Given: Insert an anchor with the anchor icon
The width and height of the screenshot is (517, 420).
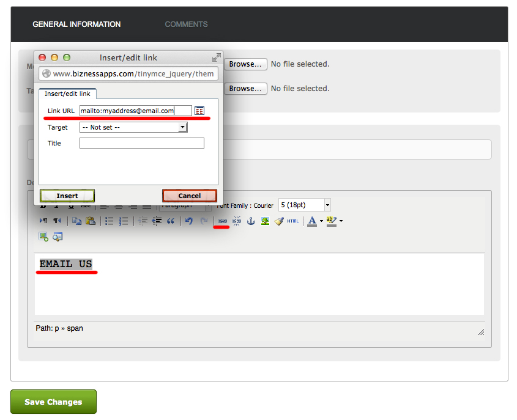Looking at the screenshot, I should (251, 221).
